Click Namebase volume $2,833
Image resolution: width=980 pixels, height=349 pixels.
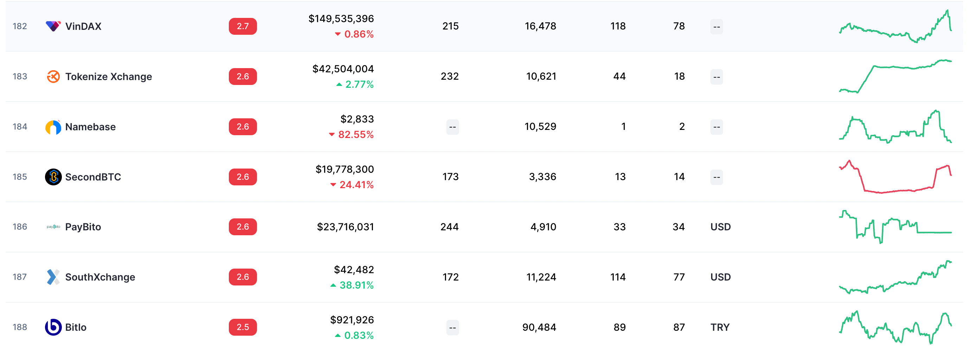pos(357,119)
